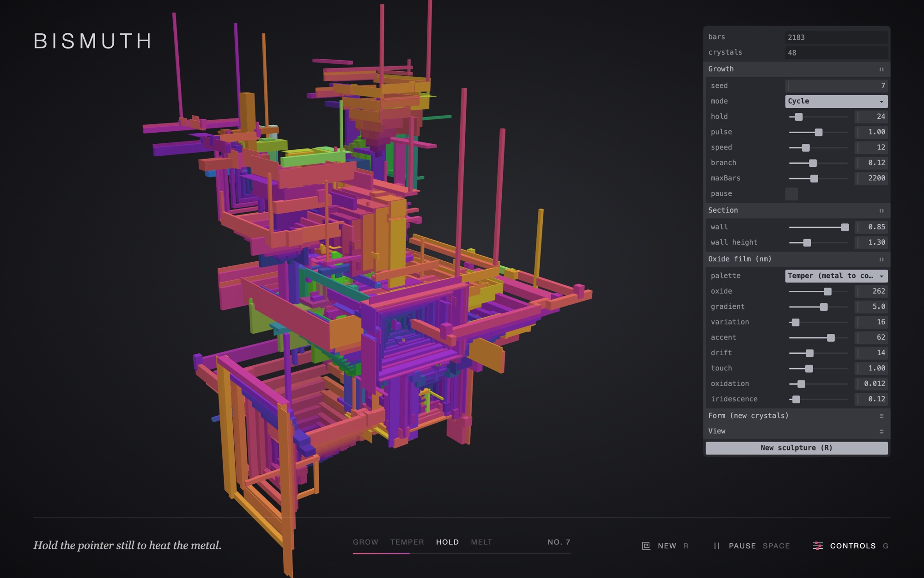Select the MELT phase tab
The width and height of the screenshot is (924, 578).
tap(481, 542)
